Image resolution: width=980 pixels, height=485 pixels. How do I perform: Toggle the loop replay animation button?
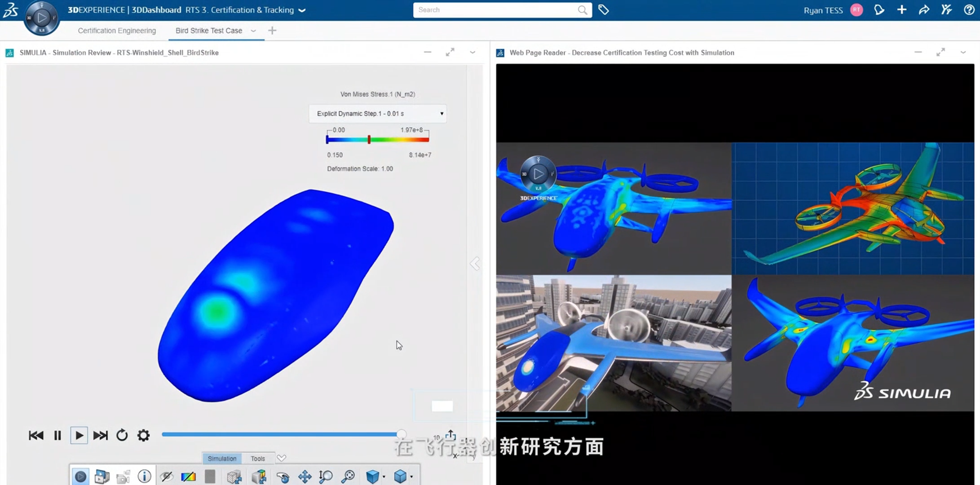point(122,435)
